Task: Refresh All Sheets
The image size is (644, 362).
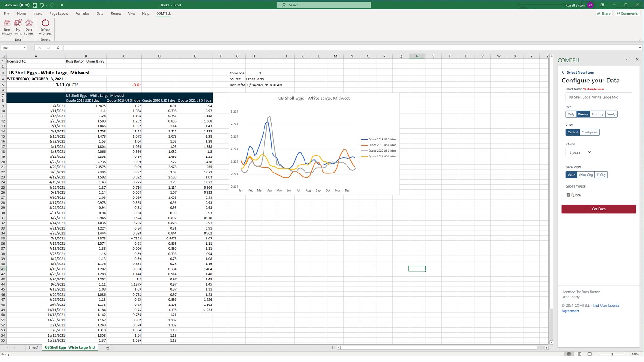Action: [x=45, y=27]
